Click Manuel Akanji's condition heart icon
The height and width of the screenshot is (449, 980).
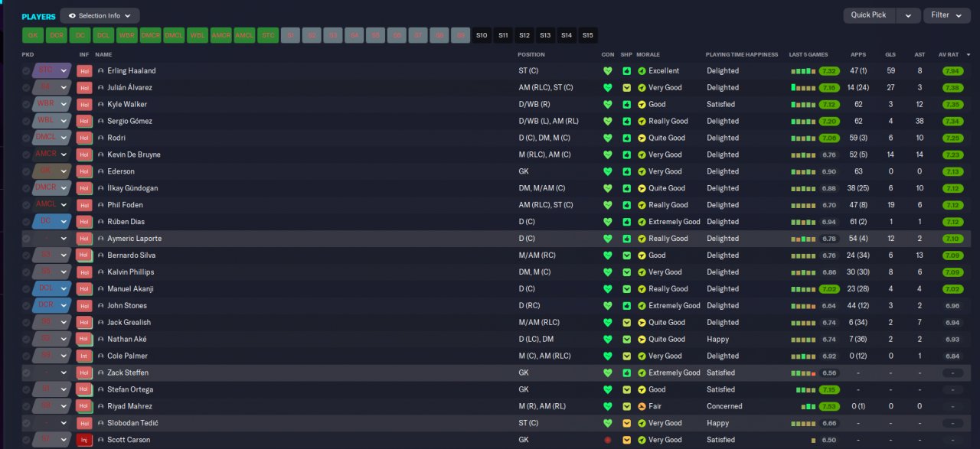click(608, 288)
